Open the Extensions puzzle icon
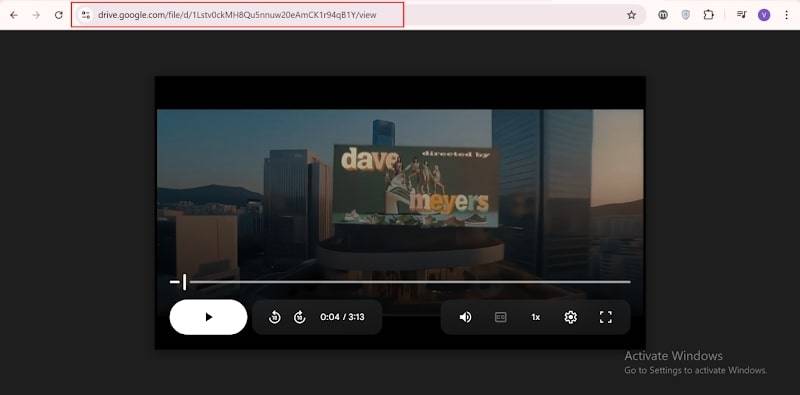This screenshot has height=395, width=800. (x=709, y=15)
